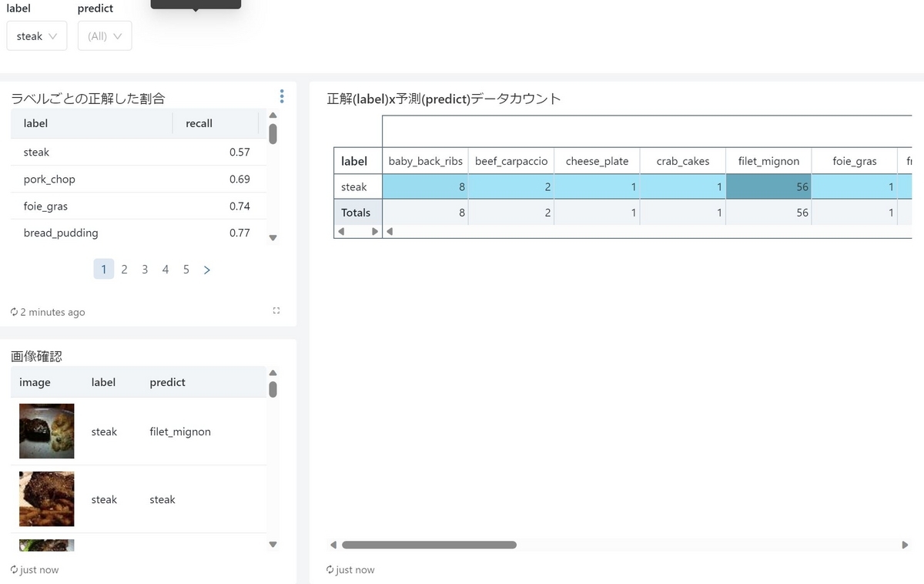
Task: Click the refresh icon next to '2 minutes ago'
Action: 14,312
